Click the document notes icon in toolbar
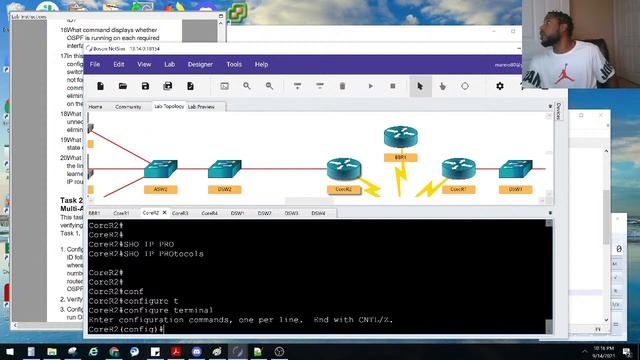640x360 pixels. [x=190, y=86]
